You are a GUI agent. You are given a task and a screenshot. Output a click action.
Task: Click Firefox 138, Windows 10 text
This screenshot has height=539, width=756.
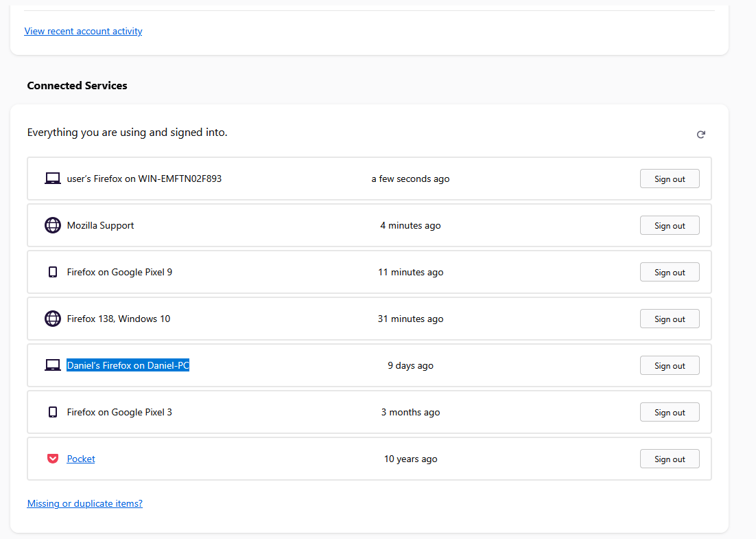tap(119, 319)
